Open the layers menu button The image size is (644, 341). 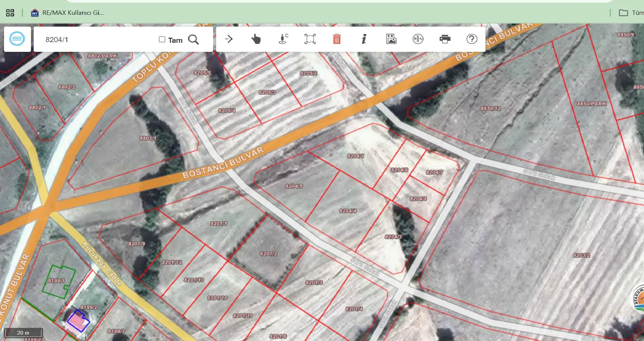coord(17,39)
